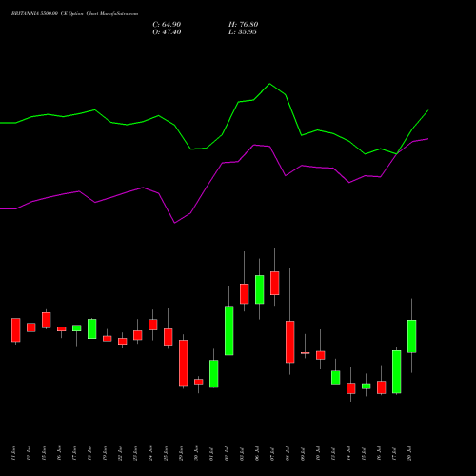Click the peak of the green indicator line
Image resolution: width=476 pixels, height=476 pixels.
(x=269, y=84)
